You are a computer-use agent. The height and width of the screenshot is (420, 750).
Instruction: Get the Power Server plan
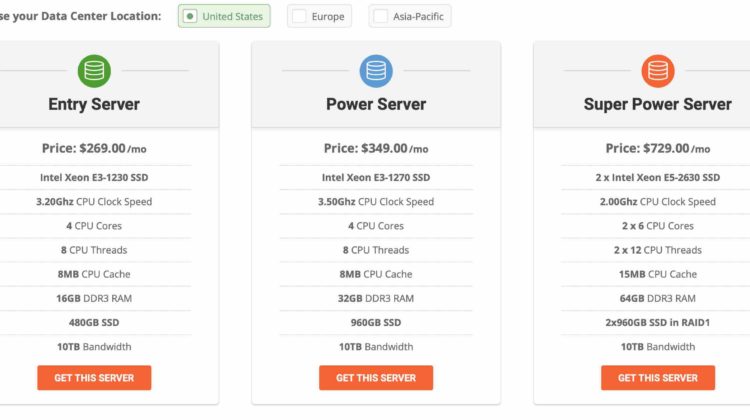tap(376, 378)
